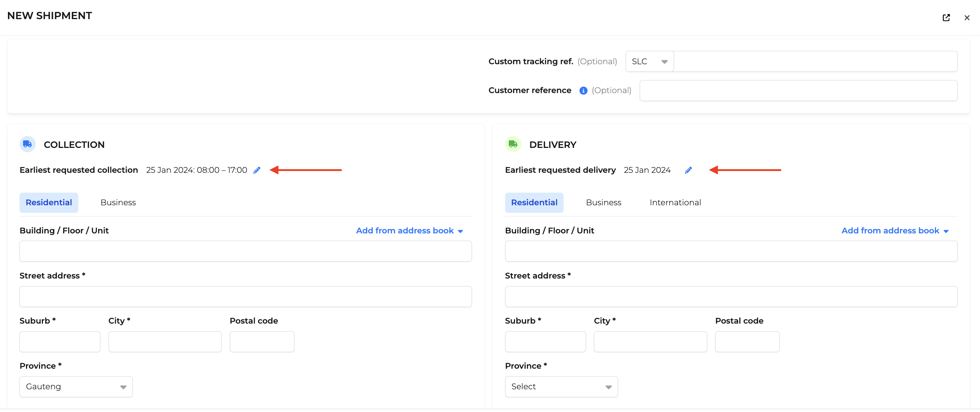Click Collection Suburb field
Screen dimensions: 980x412
(60, 342)
